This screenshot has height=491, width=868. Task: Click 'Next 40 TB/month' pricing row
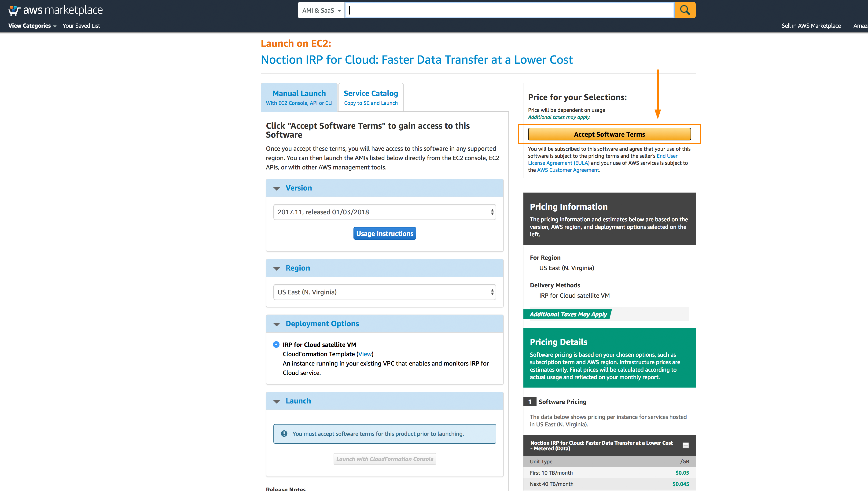click(609, 484)
